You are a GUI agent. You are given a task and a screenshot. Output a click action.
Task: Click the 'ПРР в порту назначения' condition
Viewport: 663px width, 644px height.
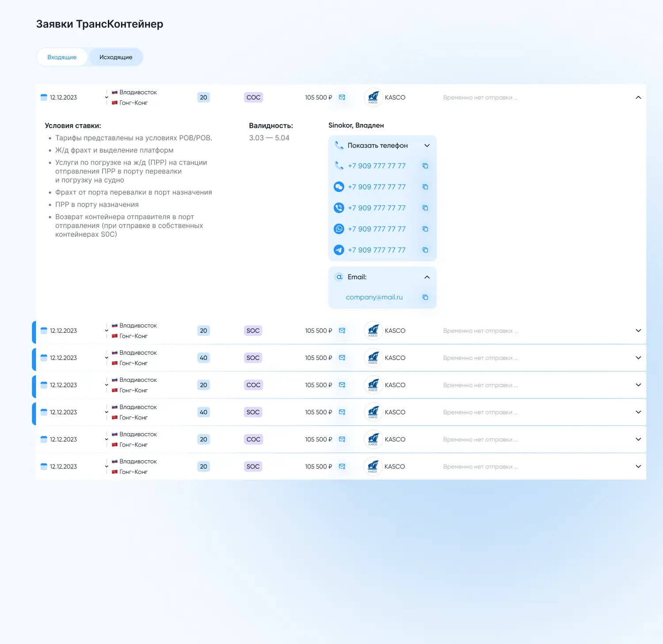coord(97,205)
